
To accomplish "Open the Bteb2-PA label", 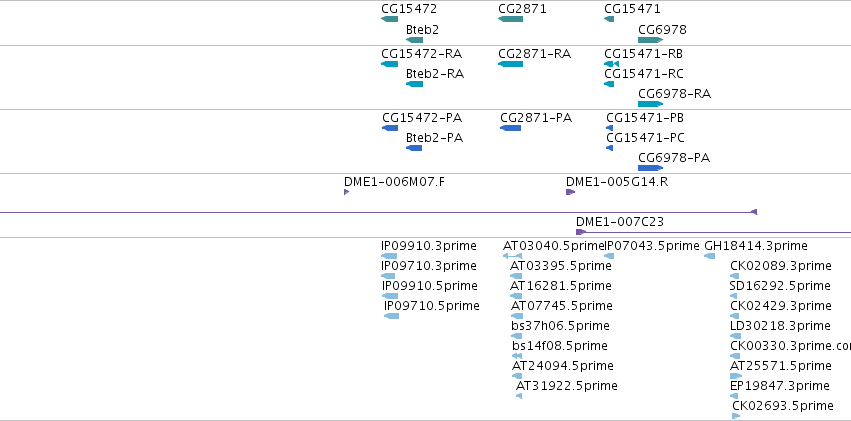I will 434,138.
